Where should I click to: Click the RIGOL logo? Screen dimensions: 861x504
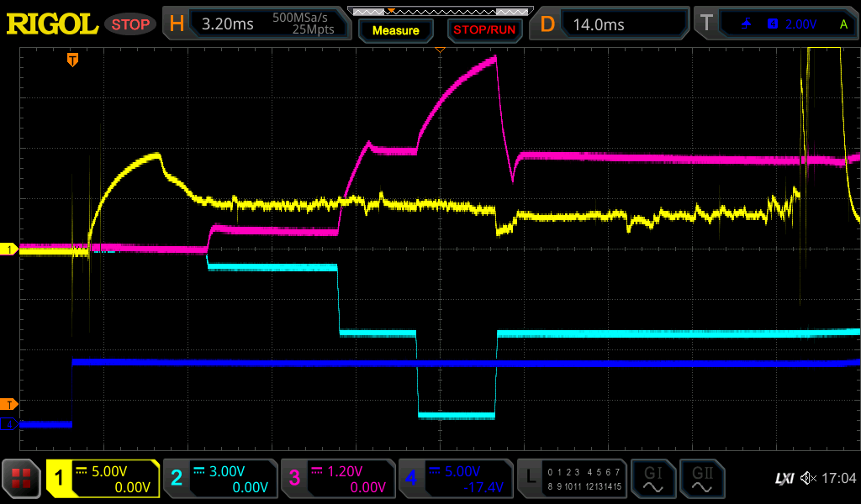pyautogui.click(x=52, y=24)
